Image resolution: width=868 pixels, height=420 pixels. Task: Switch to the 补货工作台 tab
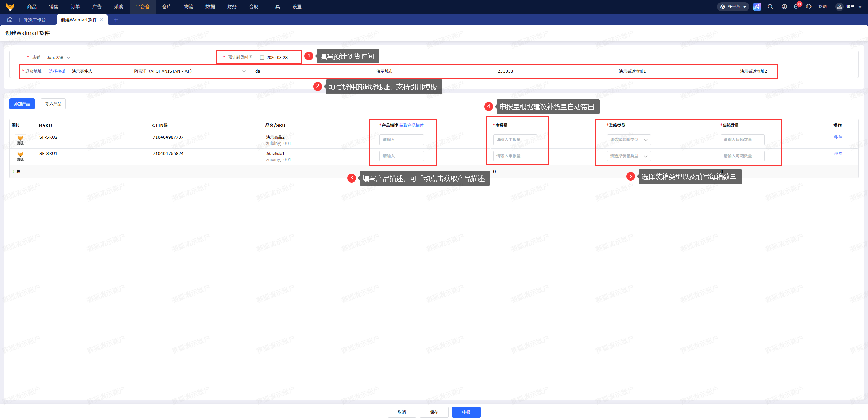pyautogui.click(x=35, y=20)
